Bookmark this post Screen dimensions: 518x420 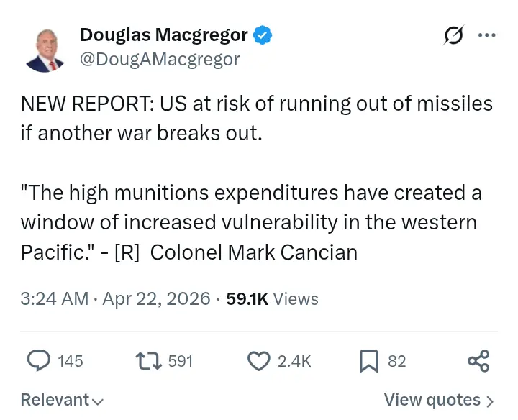pyautogui.click(x=368, y=361)
